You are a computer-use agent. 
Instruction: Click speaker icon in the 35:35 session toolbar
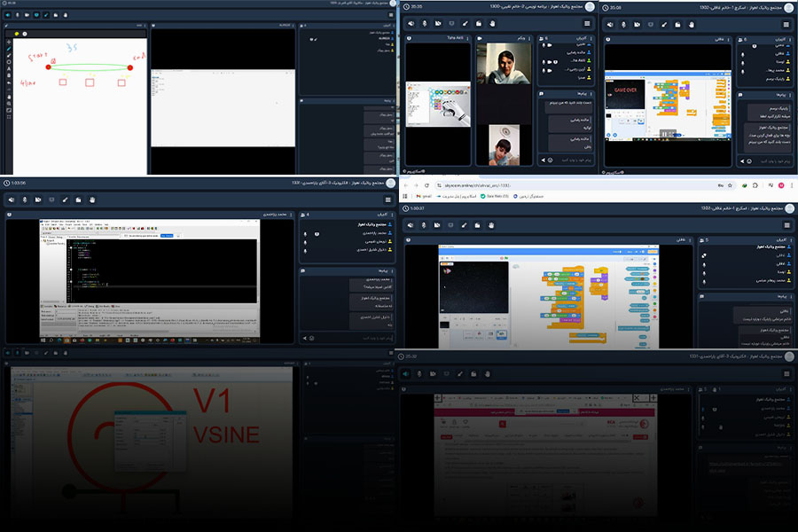411,23
